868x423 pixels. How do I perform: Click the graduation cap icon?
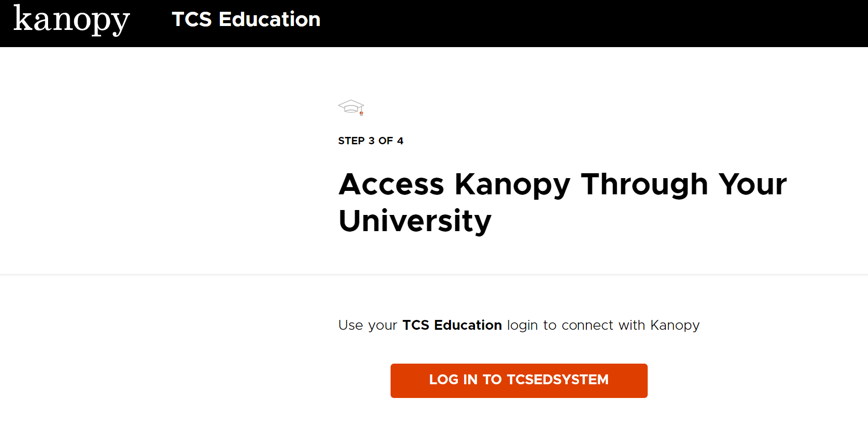pyautogui.click(x=351, y=107)
